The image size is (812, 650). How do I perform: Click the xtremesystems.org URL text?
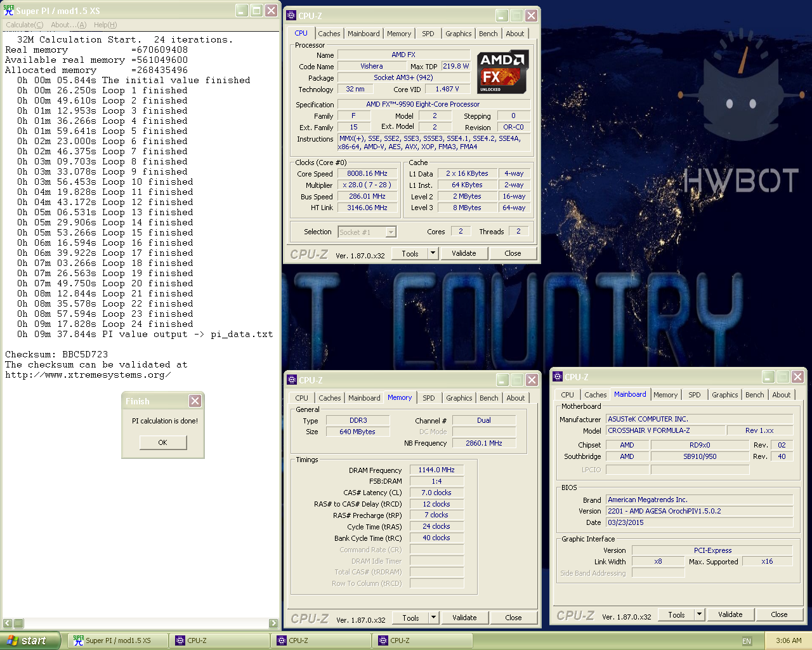88,375
